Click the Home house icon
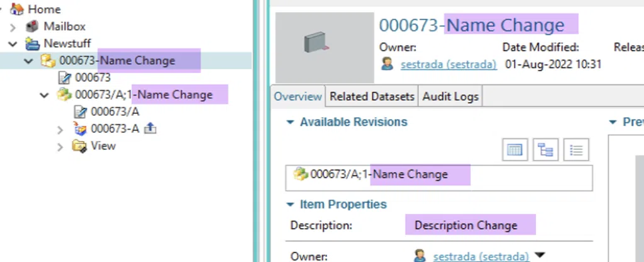644x262 pixels. [17, 9]
